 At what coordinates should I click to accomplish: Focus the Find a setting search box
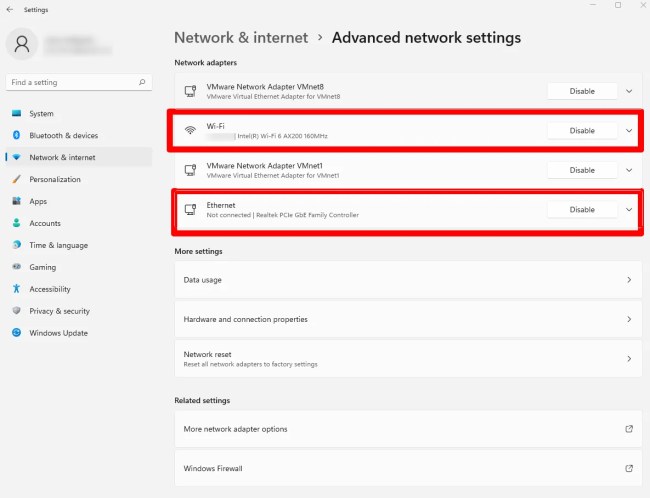coord(79,82)
